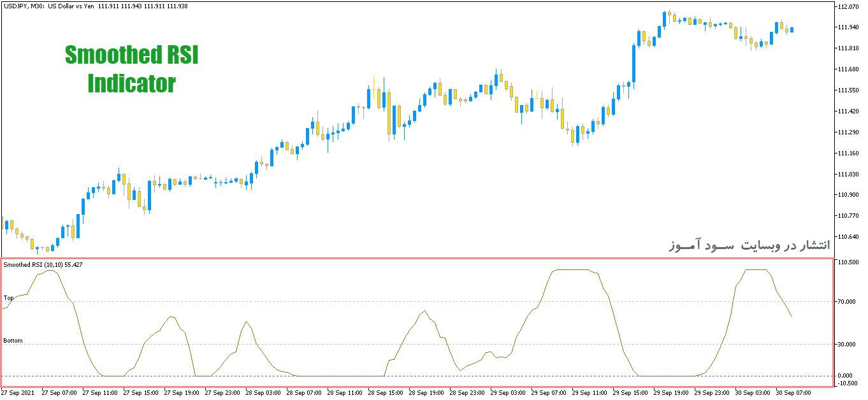
Task: Click the Smoothed RSI Indicator title text
Action: tap(131, 69)
